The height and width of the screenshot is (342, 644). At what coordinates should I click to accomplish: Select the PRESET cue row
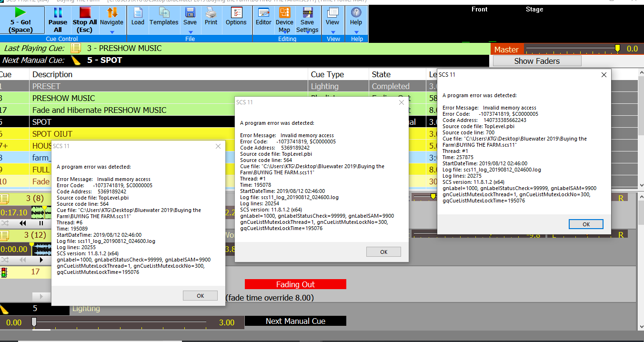143,86
